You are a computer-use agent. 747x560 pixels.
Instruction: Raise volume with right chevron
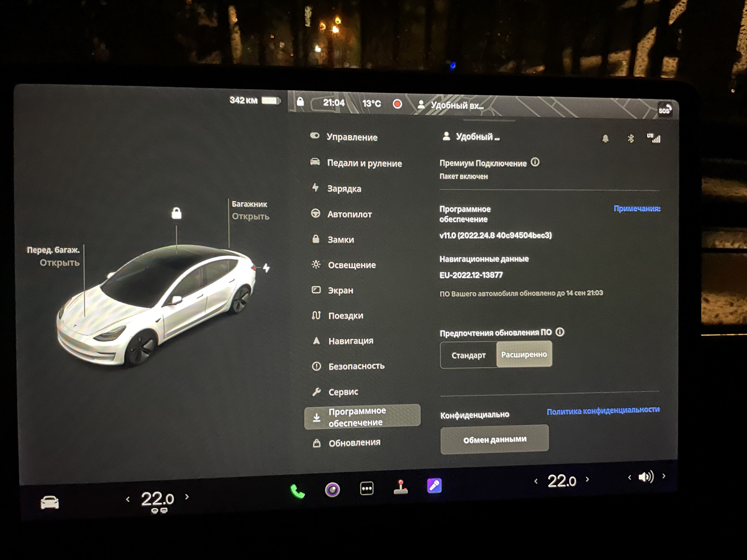[x=664, y=476]
